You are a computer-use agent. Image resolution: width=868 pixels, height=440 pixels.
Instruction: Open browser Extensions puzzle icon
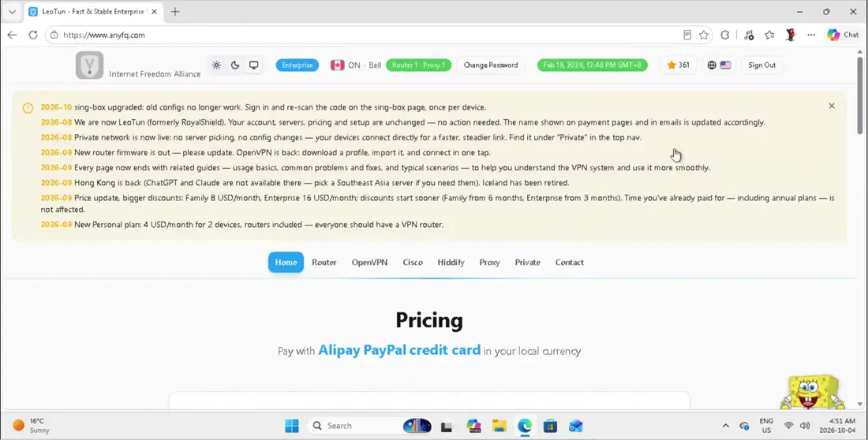724,35
